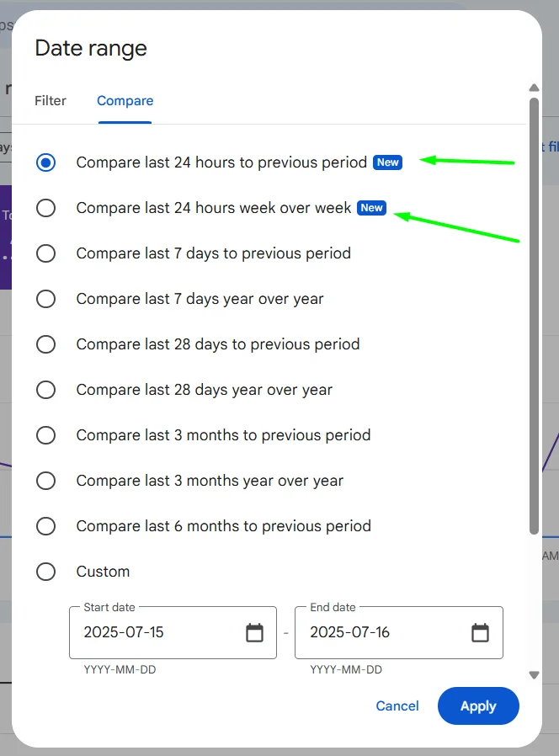The image size is (559, 756).
Task: Open the End date calendar picker
Action: (480, 632)
